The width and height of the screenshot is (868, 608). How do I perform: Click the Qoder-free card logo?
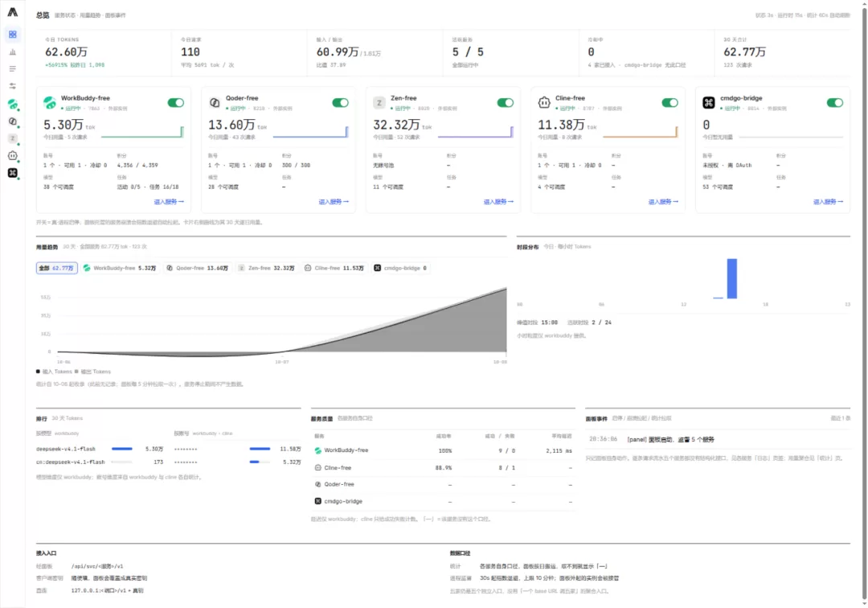click(x=215, y=102)
